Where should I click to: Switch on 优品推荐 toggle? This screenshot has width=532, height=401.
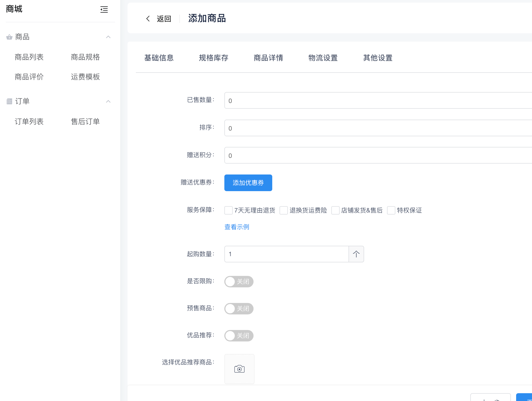[239, 335]
